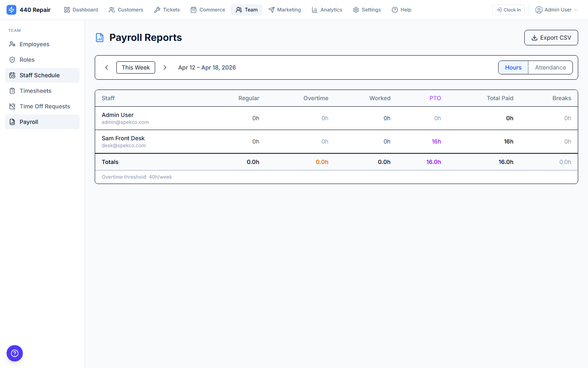The width and height of the screenshot is (588, 368).
Task: Click the Commerce shopping bag icon
Action: (x=194, y=9)
